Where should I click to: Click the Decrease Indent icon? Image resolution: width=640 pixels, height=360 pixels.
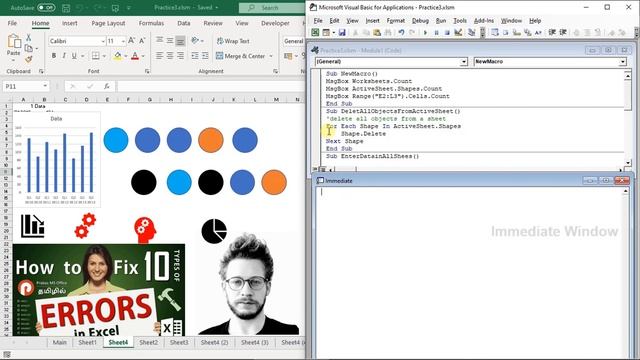(x=195, y=56)
